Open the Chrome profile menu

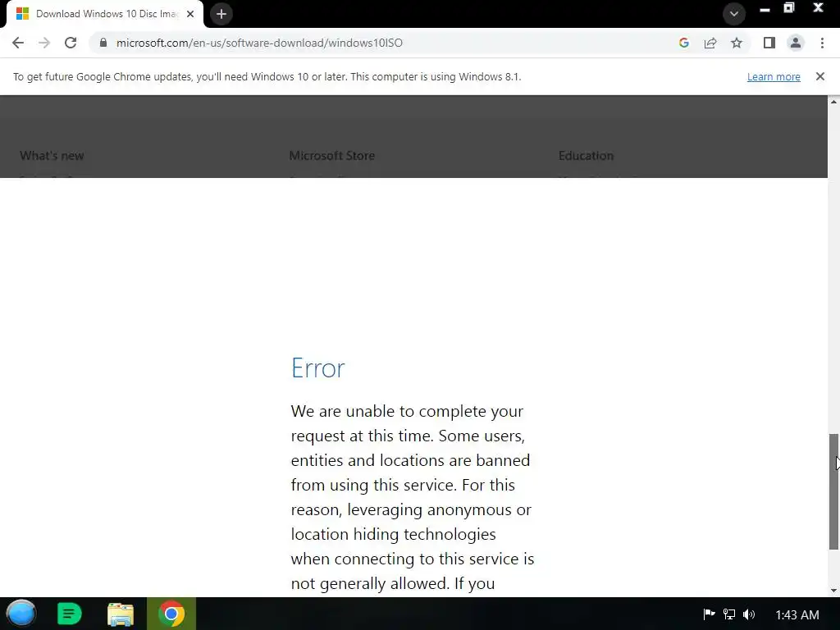(796, 43)
